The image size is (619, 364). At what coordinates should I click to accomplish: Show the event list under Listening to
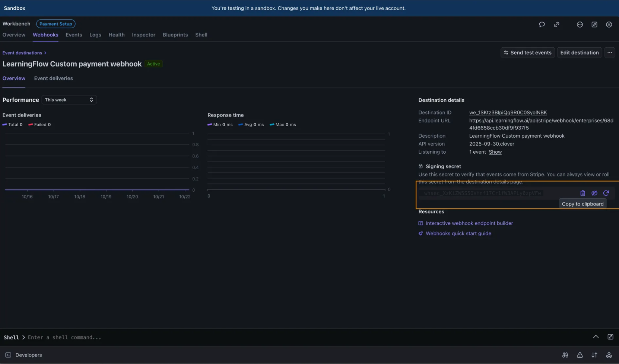pyautogui.click(x=495, y=152)
